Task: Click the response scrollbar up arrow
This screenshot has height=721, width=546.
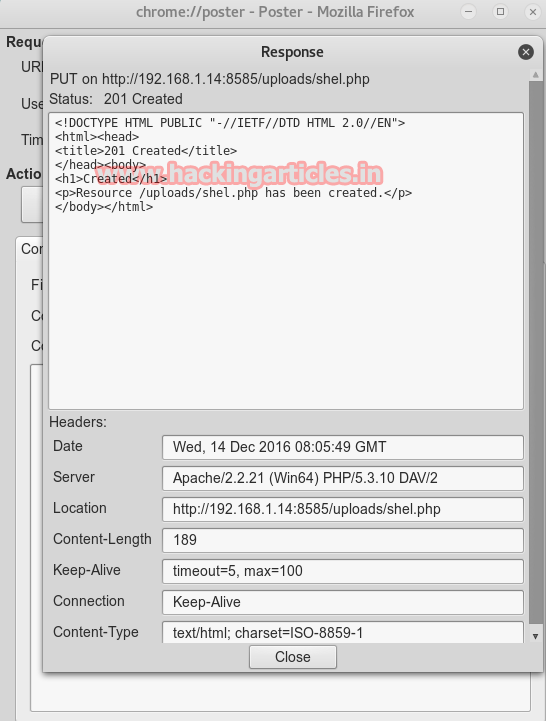Action: [535, 74]
